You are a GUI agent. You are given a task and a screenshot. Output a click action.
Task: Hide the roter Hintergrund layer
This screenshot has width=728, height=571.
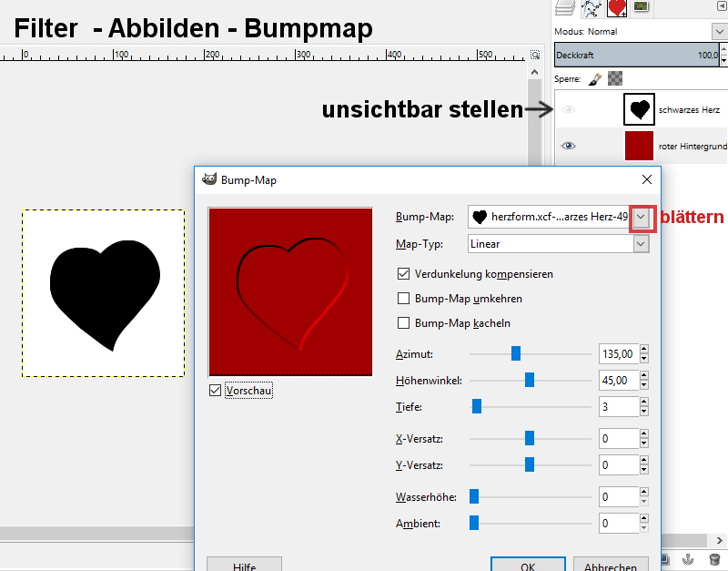click(568, 146)
